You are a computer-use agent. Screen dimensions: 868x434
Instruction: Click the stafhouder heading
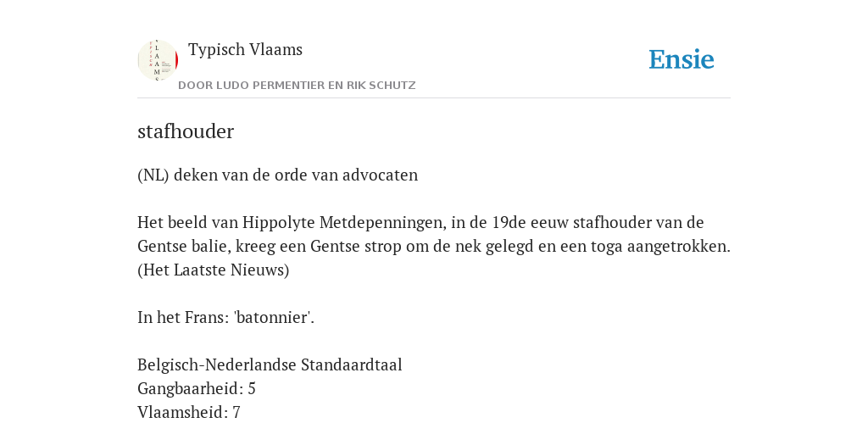click(x=186, y=131)
